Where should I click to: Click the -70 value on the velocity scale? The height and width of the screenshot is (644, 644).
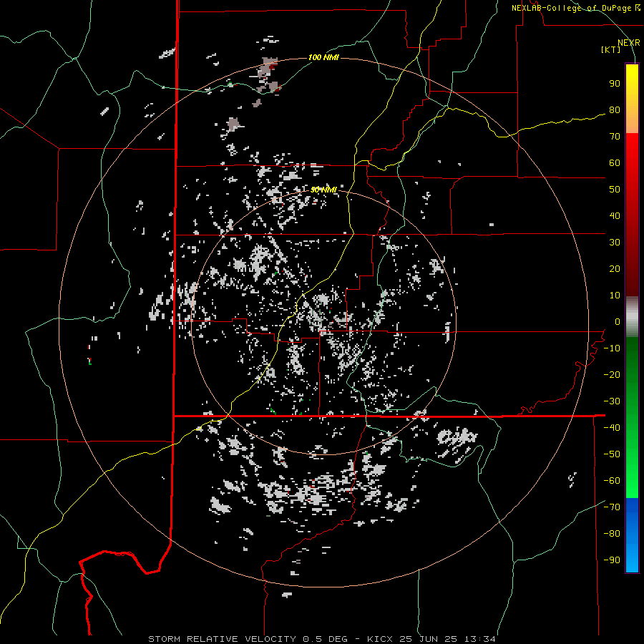pos(612,507)
